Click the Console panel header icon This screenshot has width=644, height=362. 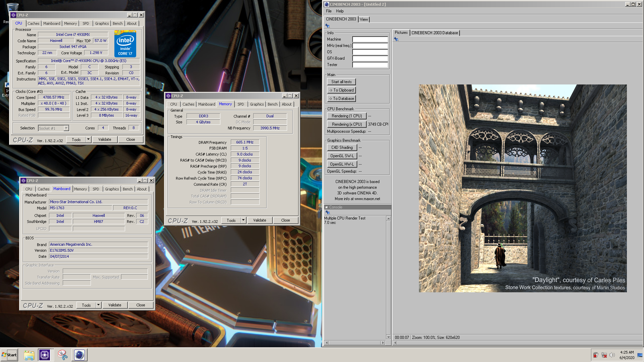[326, 207]
